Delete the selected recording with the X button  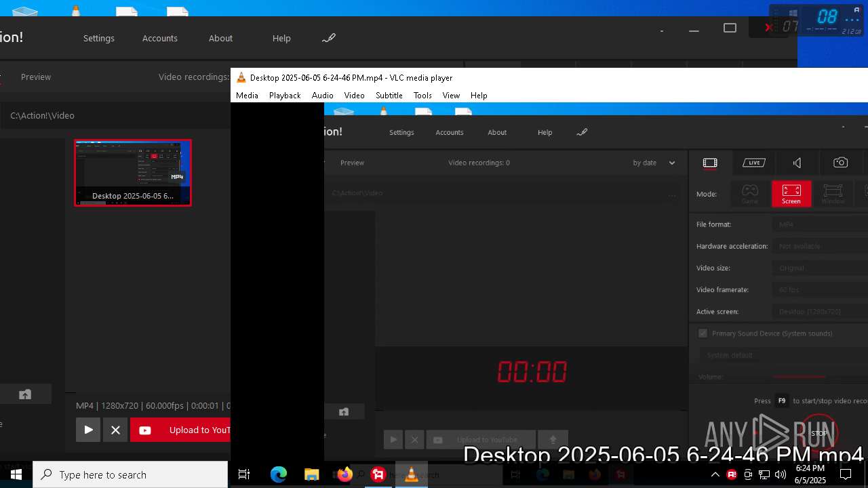click(x=116, y=430)
